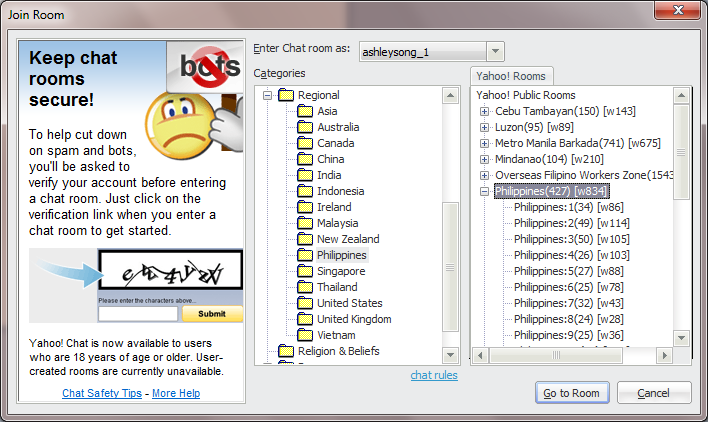Click the Vietnam folder icon
The width and height of the screenshot is (708, 422).
pos(305,335)
